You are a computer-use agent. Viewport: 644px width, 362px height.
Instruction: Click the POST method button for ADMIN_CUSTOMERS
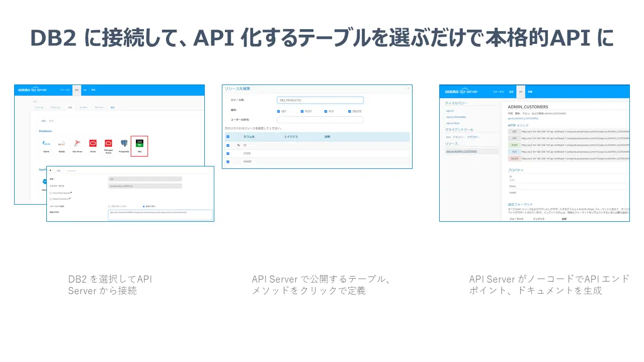pos(514,144)
